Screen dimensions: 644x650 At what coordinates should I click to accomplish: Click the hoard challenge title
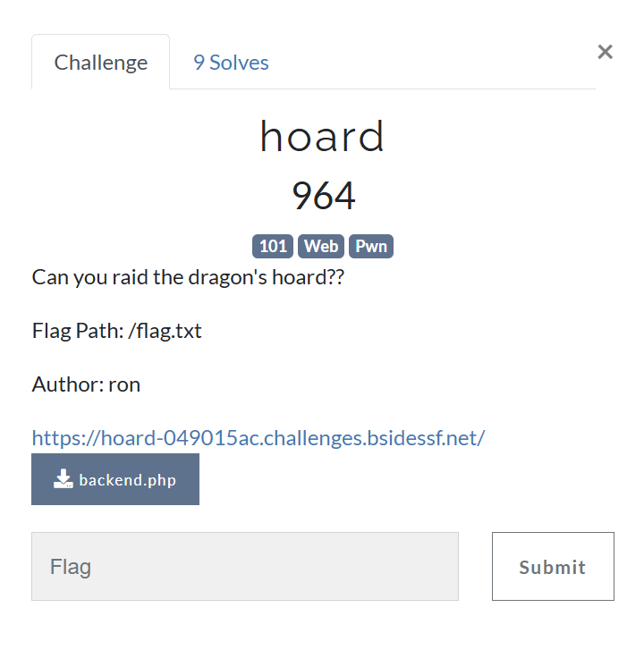322,137
